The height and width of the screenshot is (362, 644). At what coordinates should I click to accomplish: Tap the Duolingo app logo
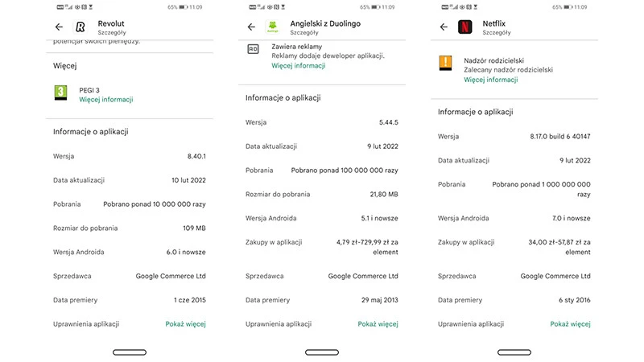tap(272, 27)
